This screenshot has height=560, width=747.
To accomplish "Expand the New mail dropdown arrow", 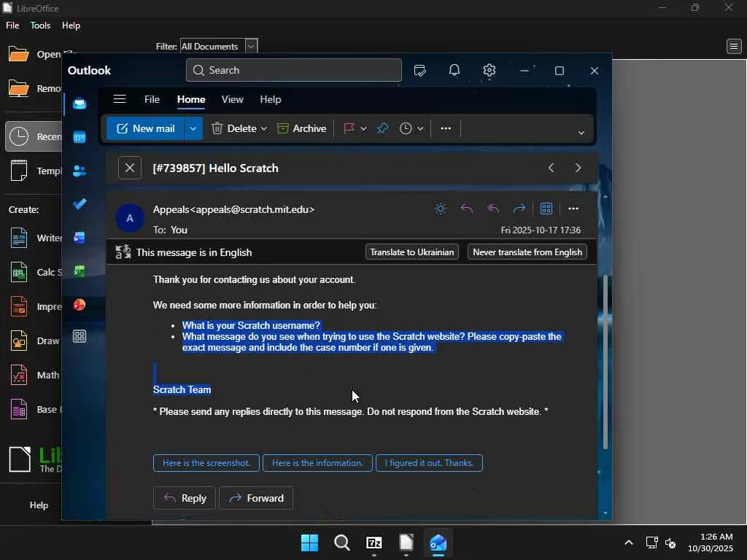I will tap(193, 128).
